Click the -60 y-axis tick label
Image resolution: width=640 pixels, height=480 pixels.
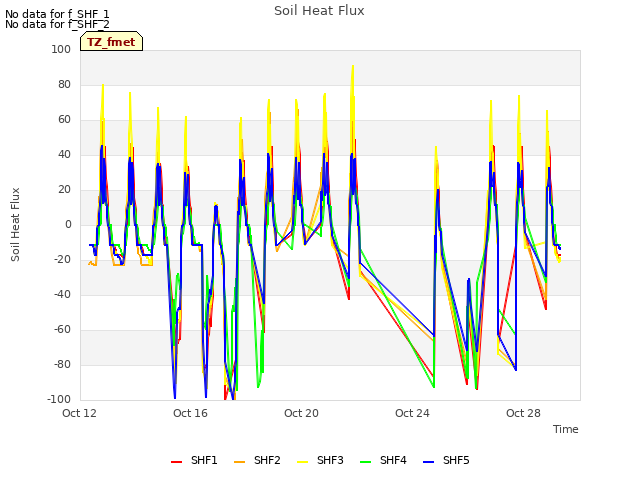[63, 329]
